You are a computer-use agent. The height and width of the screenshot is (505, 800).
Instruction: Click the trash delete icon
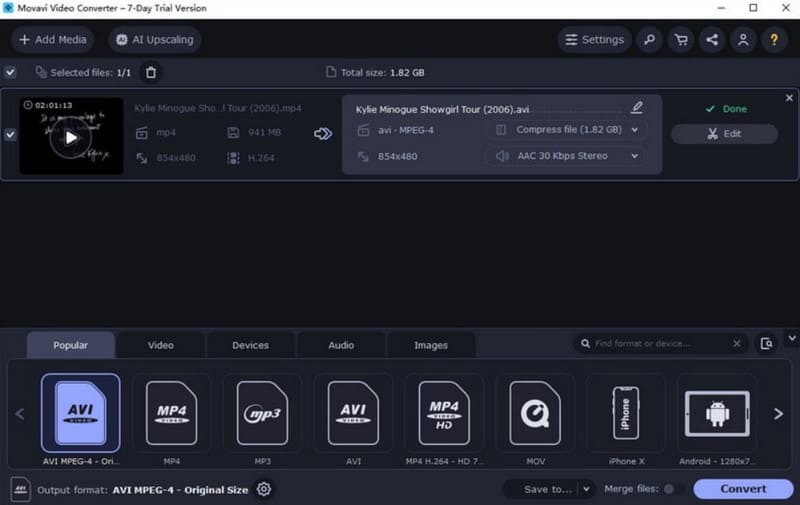[x=151, y=72]
